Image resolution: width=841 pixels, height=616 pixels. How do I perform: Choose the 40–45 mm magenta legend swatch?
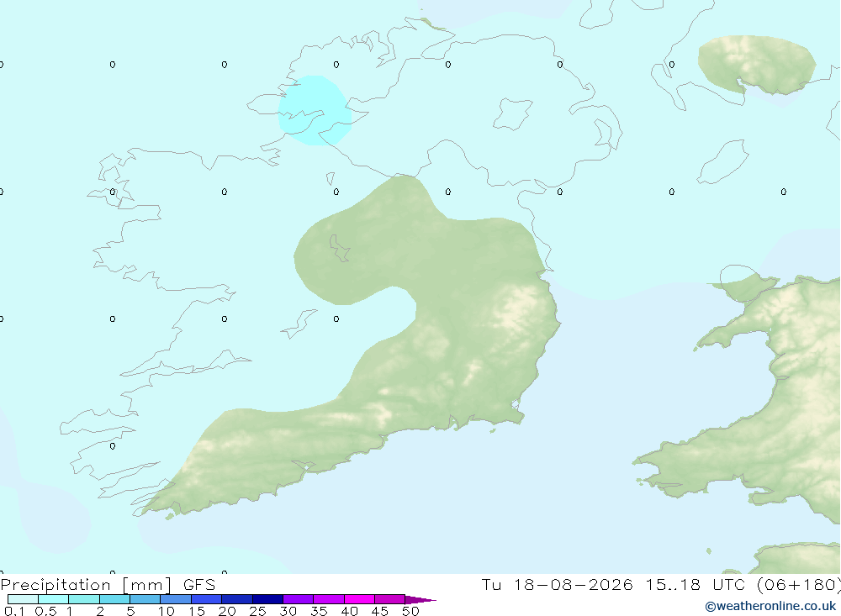click(359, 599)
